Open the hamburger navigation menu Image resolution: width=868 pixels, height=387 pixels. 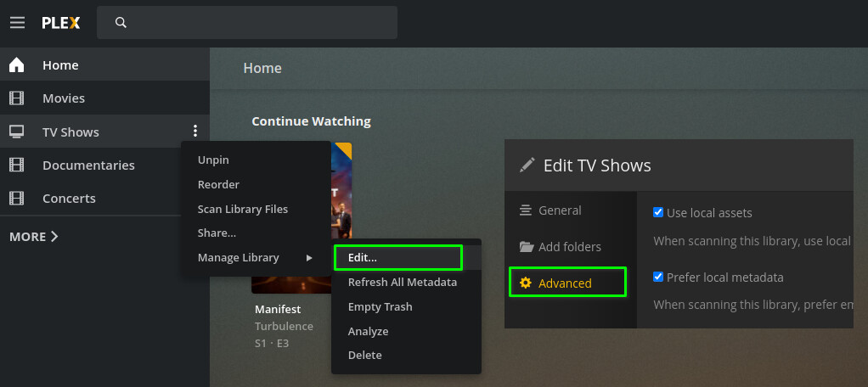coord(17,23)
